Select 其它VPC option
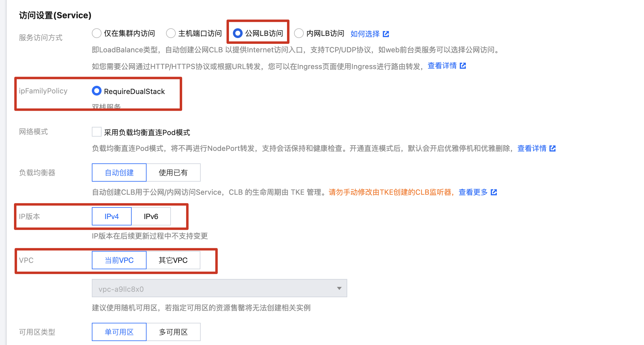This screenshot has width=644, height=345. (x=173, y=260)
